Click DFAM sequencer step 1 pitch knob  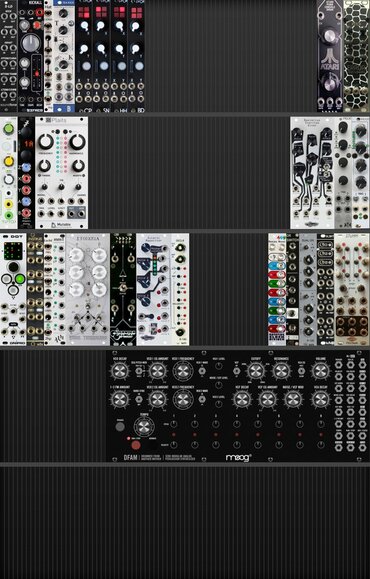174,424
